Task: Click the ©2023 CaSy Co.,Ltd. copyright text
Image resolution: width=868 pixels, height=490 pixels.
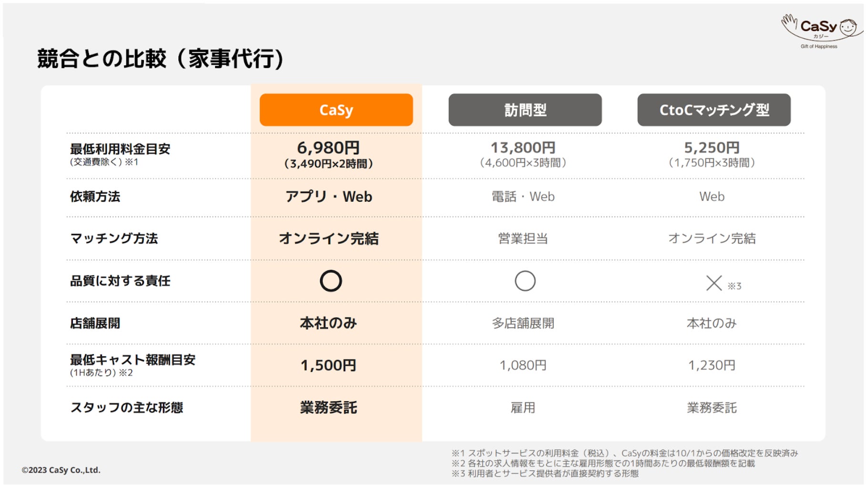Action: tap(61, 470)
